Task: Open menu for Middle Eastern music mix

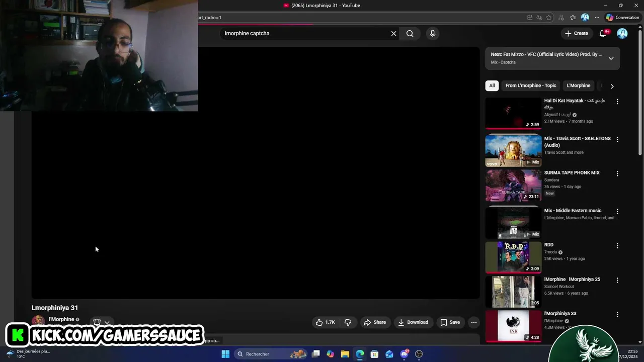Action: (x=617, y=212)
